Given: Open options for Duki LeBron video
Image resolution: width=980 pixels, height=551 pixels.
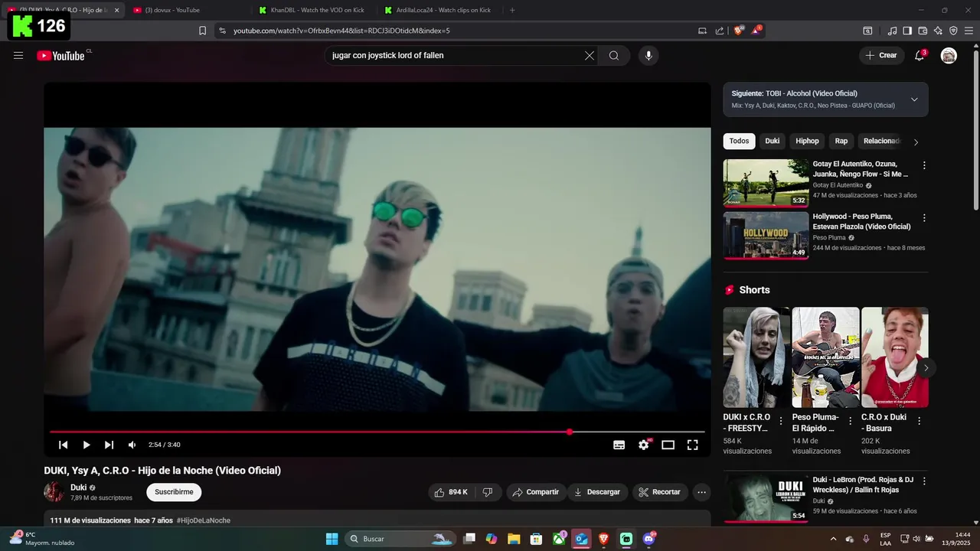Looking at the screenshot, I should pos(924,481).
